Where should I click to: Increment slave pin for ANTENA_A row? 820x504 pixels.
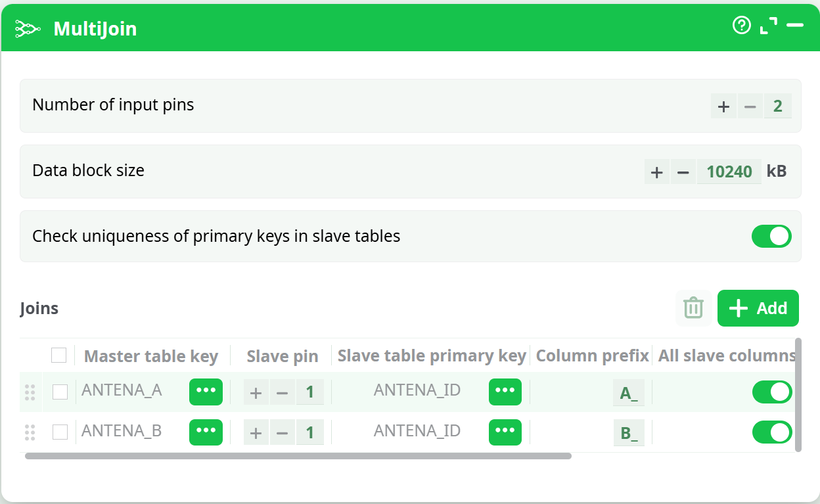tap(256, 393)
